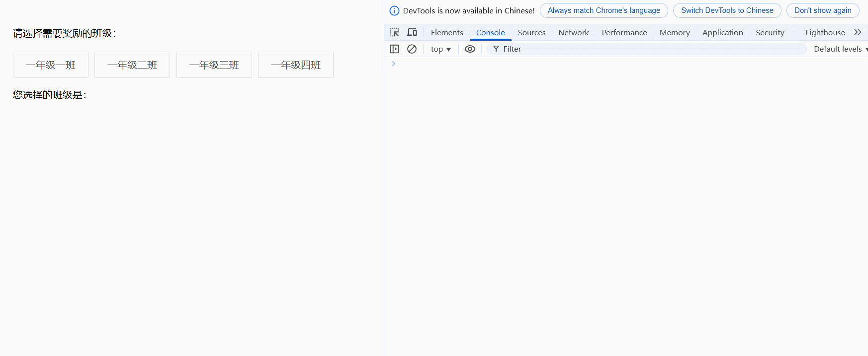The width and height of the screenshot is (868, 356).
Task: Open the Lighthouse tab
Action: (825, 32)
